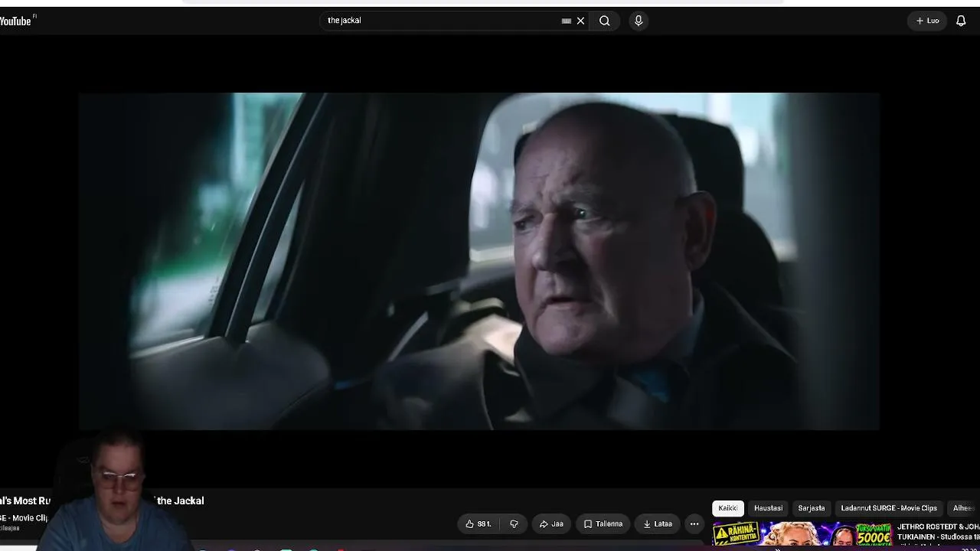Select the Ladannut SURGE - Movie Clips chip
This screenshot has width=980, height=551.
[889, 508]
